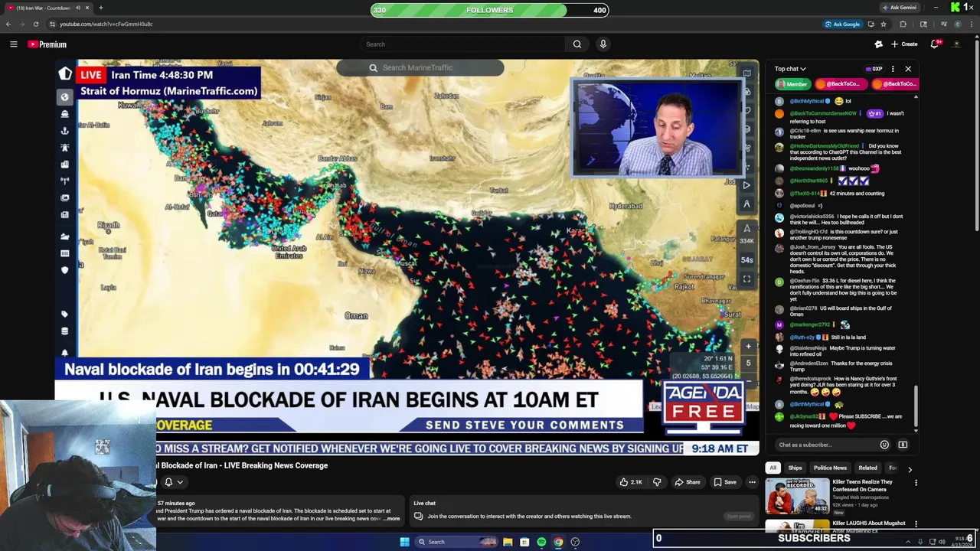
Task: Click the Create button
Action: tap(903, 44)
